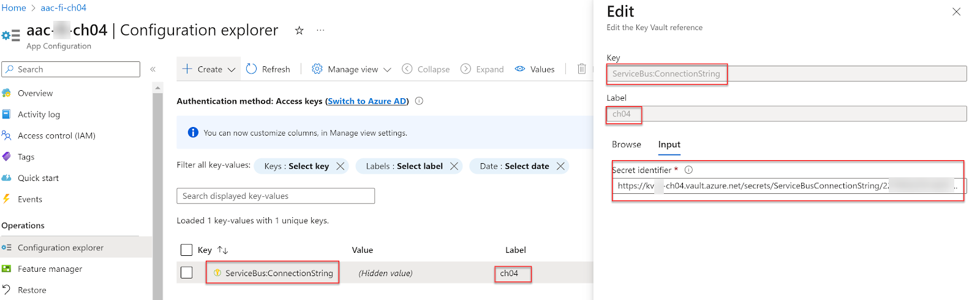Image resolution: width=980 pixels, height=300 pixels.
Task: Click Collapse in the toolbar
Action: pyautogui.click(x=426, y=69)
